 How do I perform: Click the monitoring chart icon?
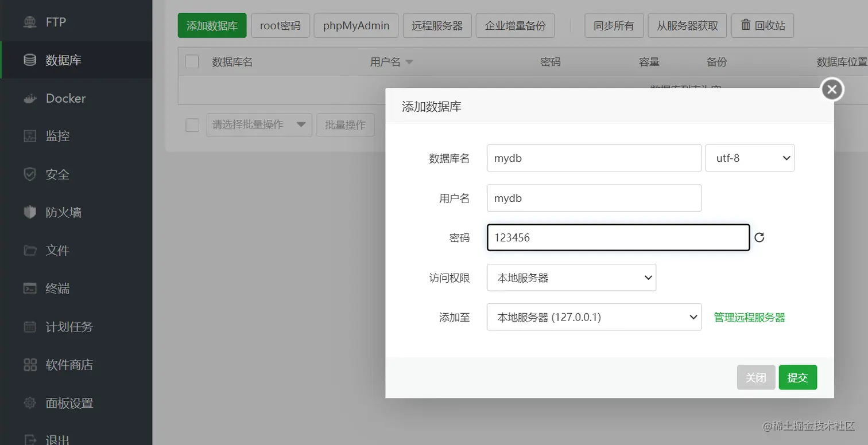point(30,136)
